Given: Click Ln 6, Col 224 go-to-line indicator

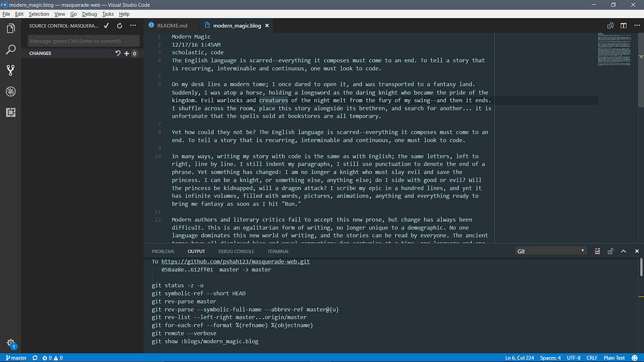Looking at the screenshot, I should (x=519, y=358).
